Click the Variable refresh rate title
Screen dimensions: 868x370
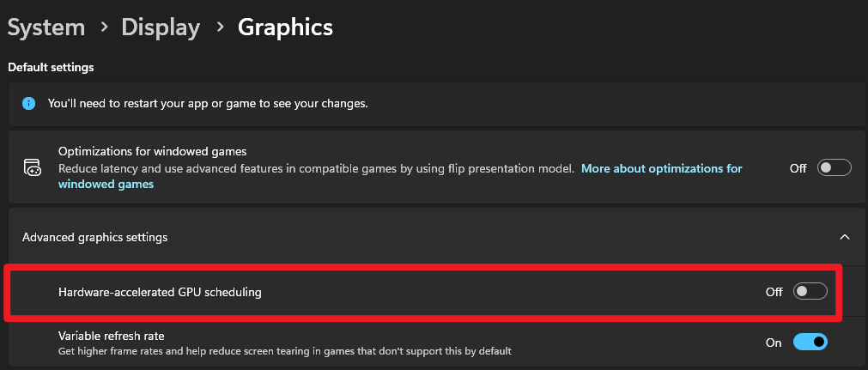click(x=111, y=336)
